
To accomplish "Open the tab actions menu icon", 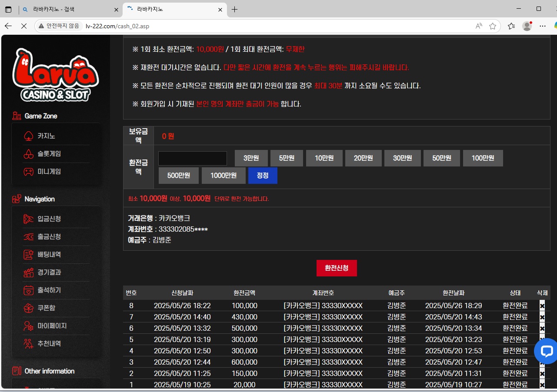I will 8,10.
